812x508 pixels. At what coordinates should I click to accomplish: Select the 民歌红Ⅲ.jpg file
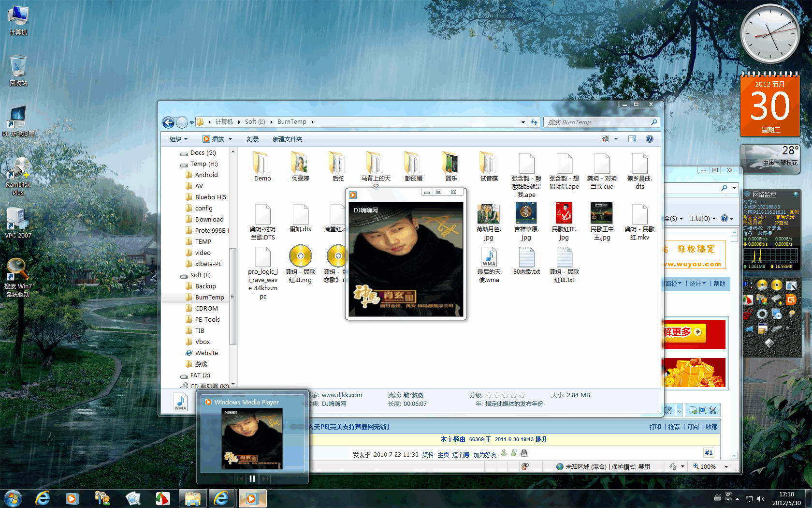[x=564, y=222]
